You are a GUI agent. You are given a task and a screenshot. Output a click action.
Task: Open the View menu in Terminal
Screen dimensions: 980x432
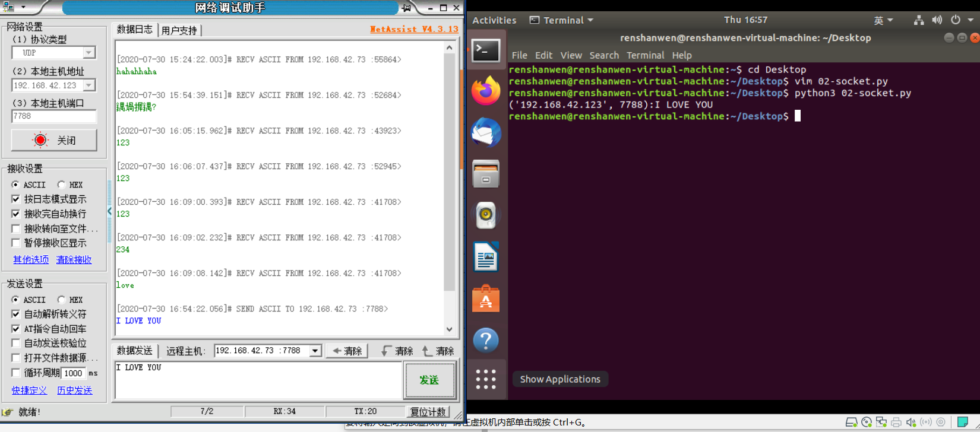pos(571,55)
